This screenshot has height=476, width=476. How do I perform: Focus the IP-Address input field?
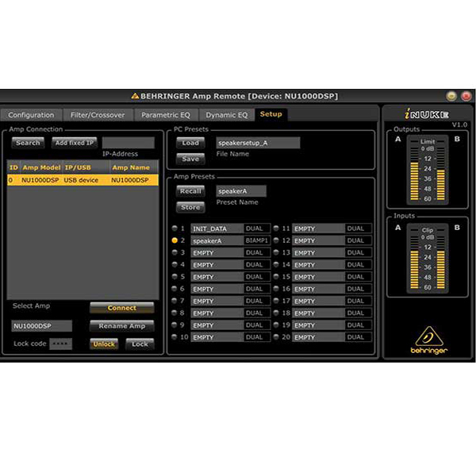pyautogui.click(x=129, y=143)
